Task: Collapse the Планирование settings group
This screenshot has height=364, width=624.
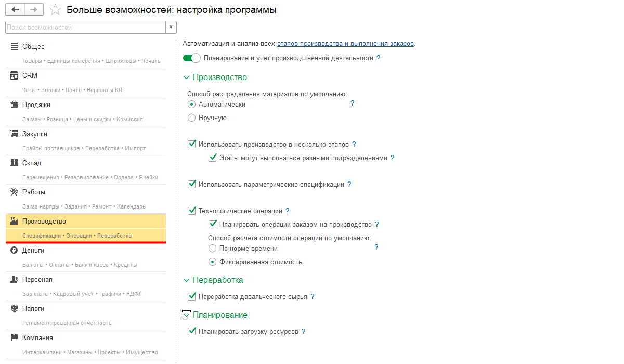Action: coord(187,315)
